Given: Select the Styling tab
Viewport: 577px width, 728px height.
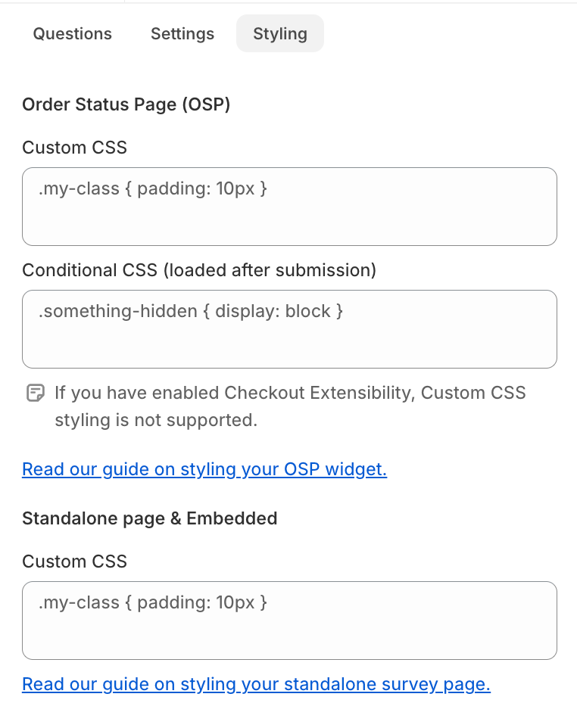Looking at the screenshot, I should click(280, 34).
